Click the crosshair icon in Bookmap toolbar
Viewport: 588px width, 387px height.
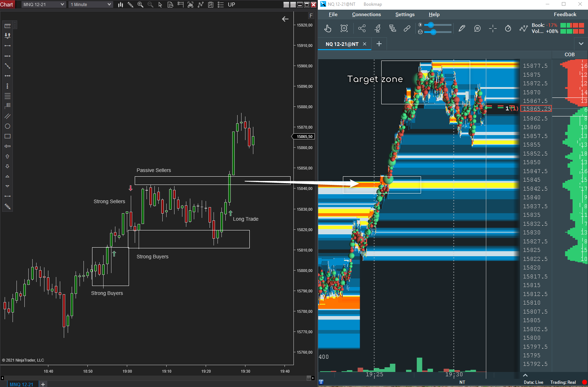point(493,28)
